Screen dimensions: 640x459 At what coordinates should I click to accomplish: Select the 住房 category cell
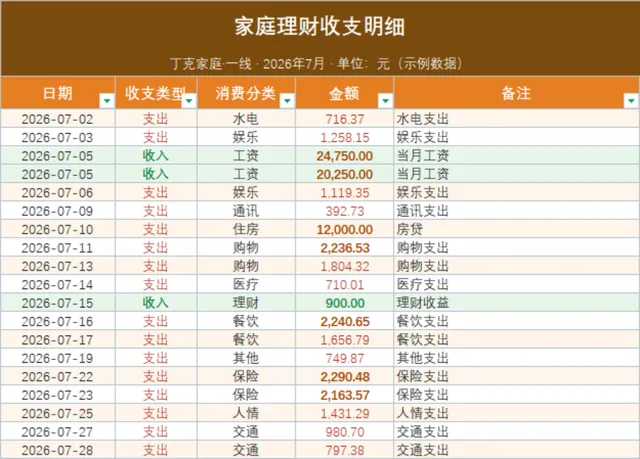click(x=246, y=229)
